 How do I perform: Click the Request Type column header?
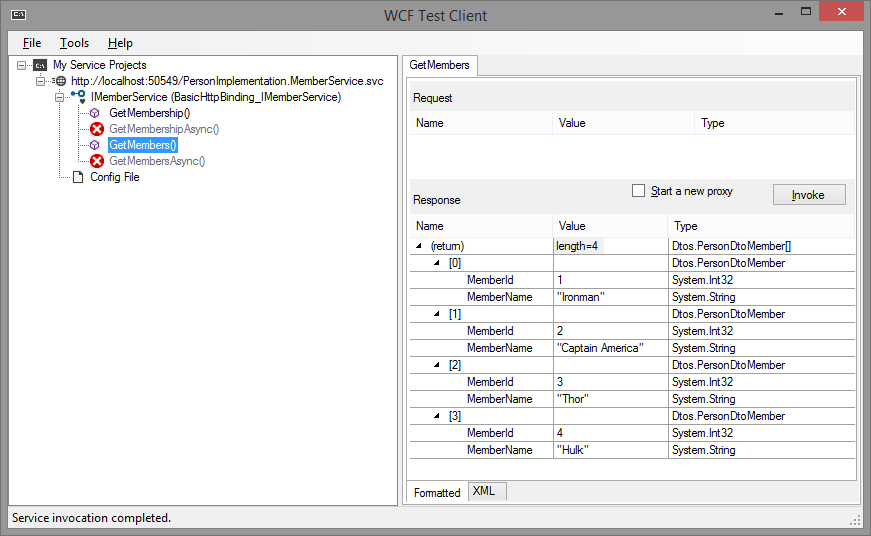(774, 123)
